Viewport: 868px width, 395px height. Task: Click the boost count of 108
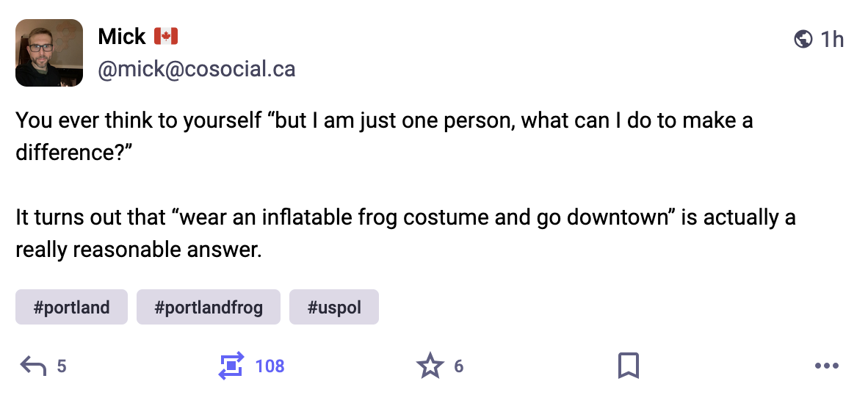pos(270,366)
